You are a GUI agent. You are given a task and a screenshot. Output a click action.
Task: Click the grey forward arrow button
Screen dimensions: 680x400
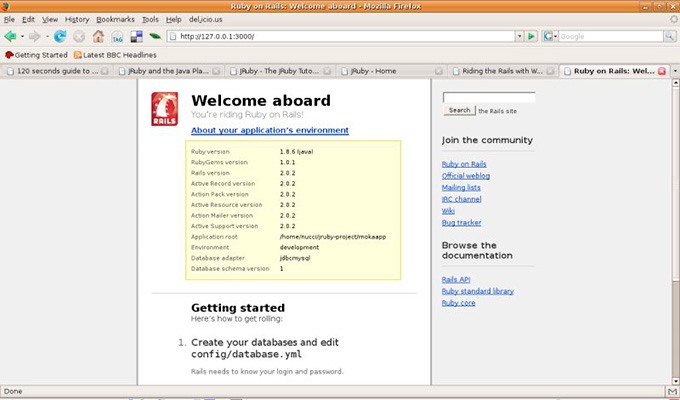[34, 36]
